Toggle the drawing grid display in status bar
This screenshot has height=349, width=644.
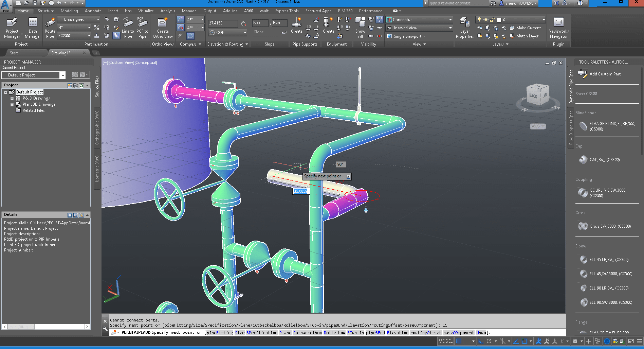pyautogui.click(x=459, y=341)
